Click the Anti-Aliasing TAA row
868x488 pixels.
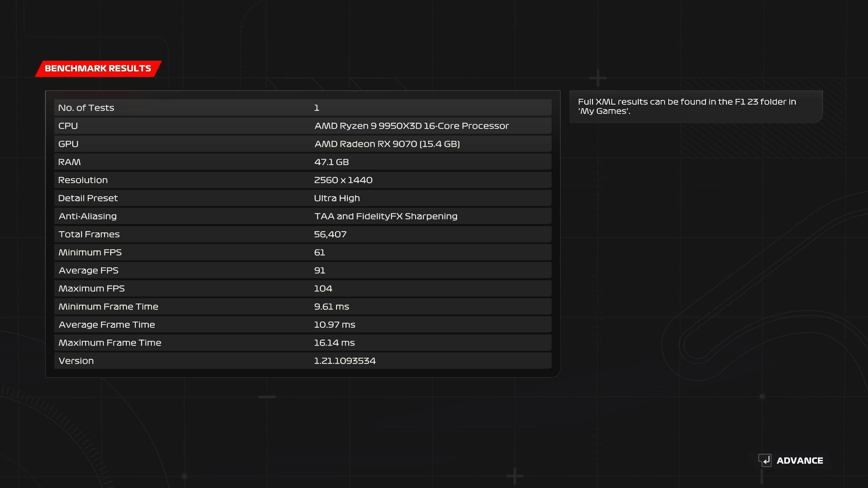tap(302, 216)
